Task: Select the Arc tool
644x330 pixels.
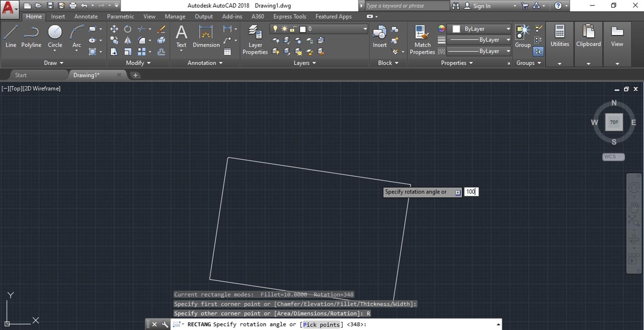Action: pyautogui.click(x=76, y=36)
